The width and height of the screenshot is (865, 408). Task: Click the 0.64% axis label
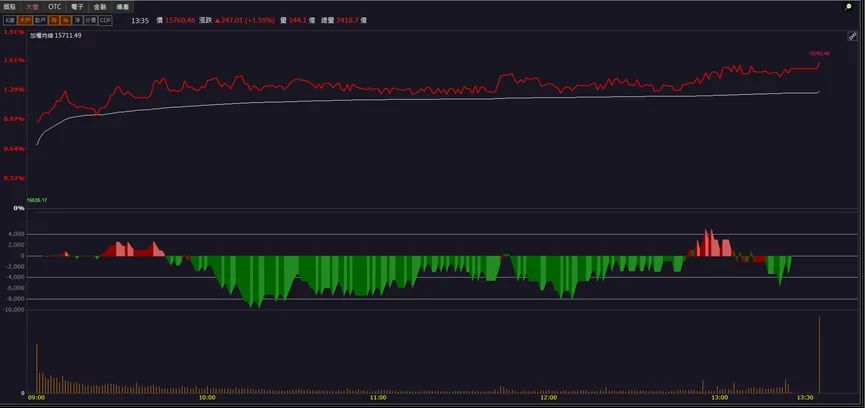(14, 148)
